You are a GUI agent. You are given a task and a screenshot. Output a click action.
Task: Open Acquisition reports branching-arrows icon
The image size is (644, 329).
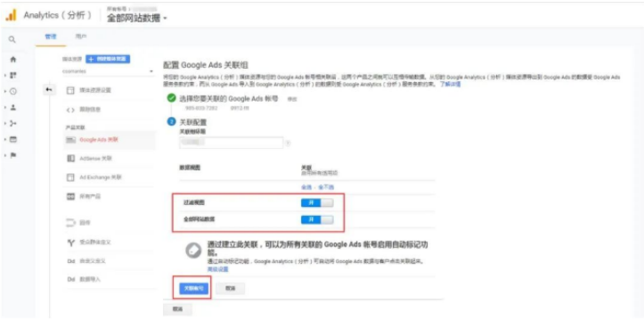click(13, 123)
